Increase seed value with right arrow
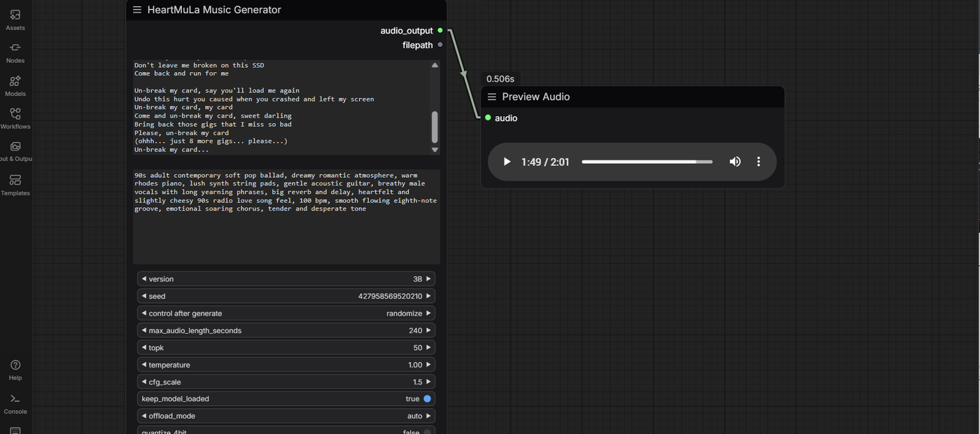The width and height of the screenshot is (980, 434). pyautogui.click(x=428, y=296)
